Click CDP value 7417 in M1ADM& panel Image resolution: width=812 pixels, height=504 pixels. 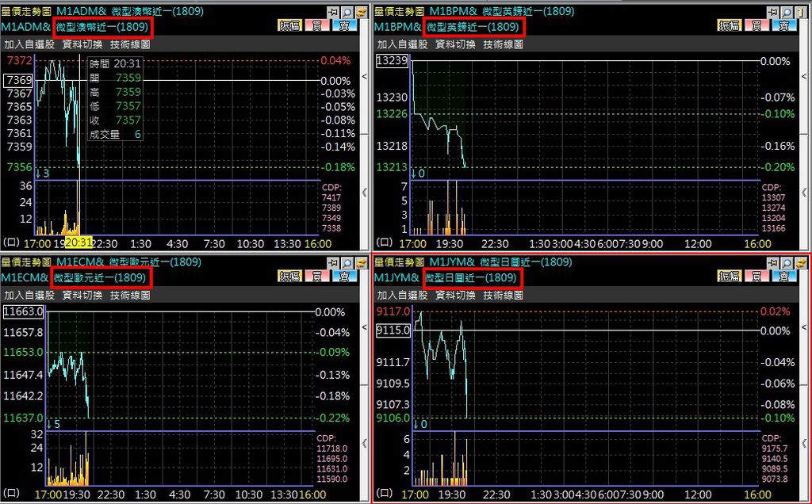331,197
